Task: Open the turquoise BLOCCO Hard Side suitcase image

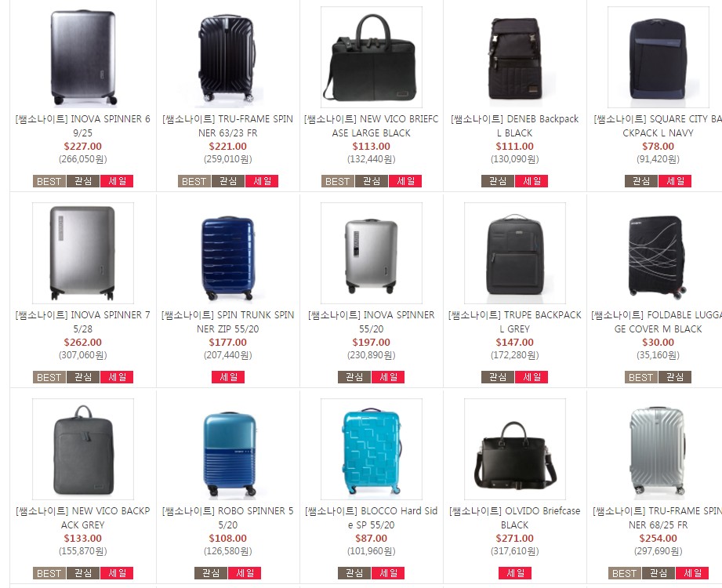Action: tap(371, 449)
